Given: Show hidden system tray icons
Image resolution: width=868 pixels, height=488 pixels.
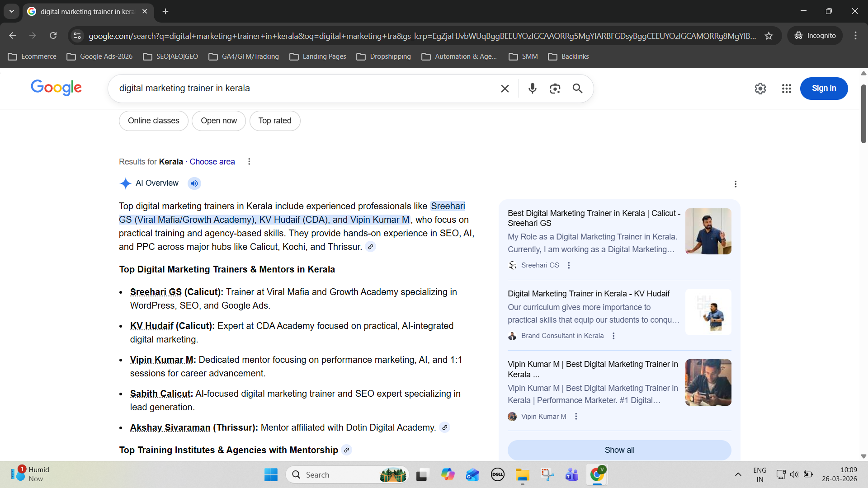Looking at the screenshot, I should (738, 474).
